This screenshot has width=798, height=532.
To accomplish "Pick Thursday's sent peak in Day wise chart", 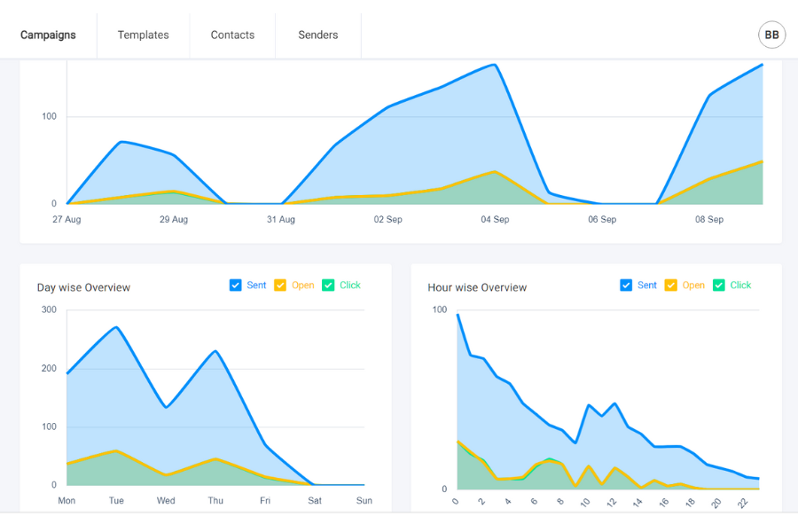I will point(215,351).
